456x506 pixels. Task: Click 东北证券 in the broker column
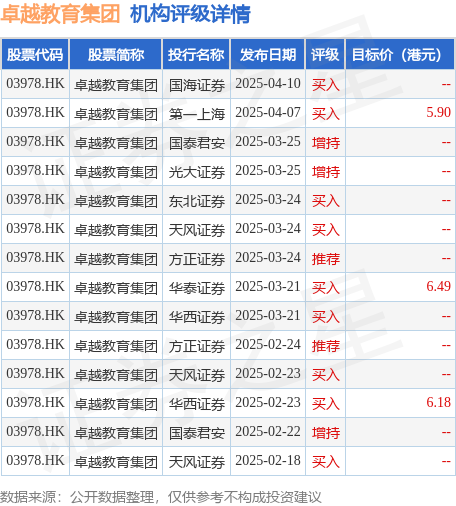(197, 201)
